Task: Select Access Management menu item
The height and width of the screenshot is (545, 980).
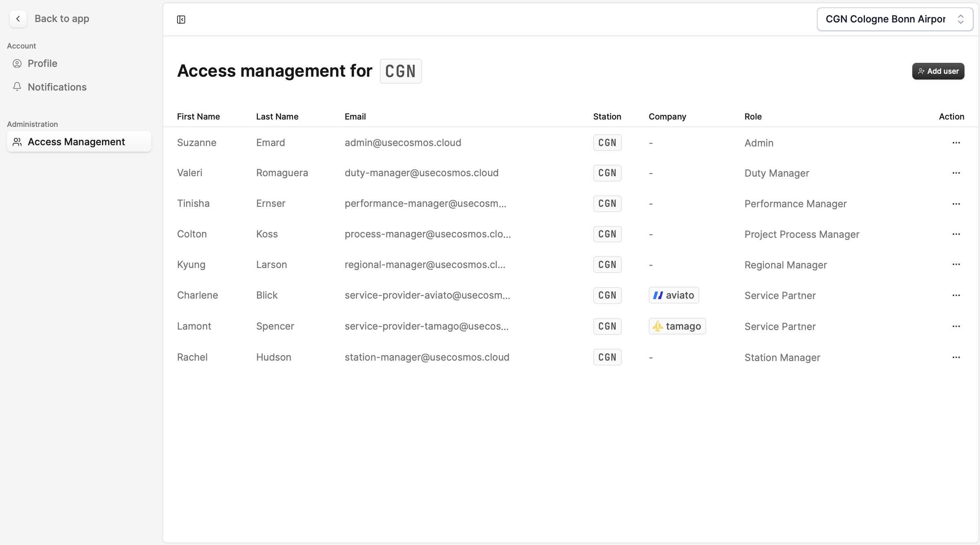Action: [x=76, y=142]
